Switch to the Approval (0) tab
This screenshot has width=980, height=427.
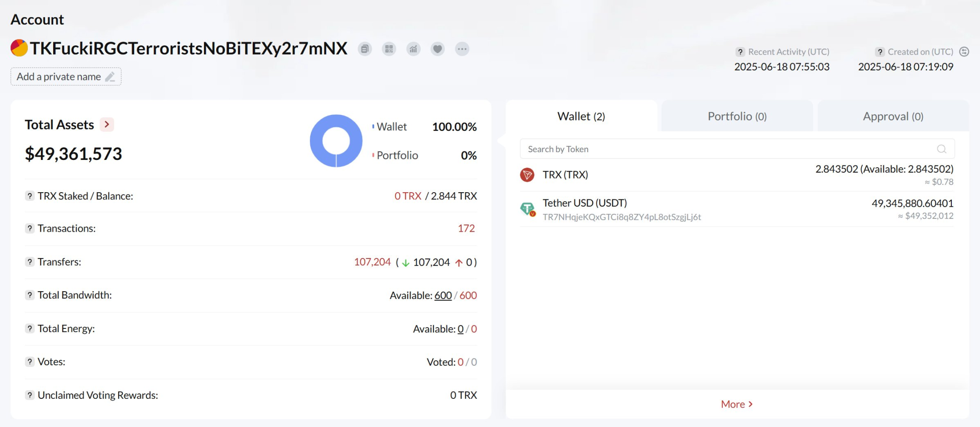pyautogui.click(x=893, y=116)
